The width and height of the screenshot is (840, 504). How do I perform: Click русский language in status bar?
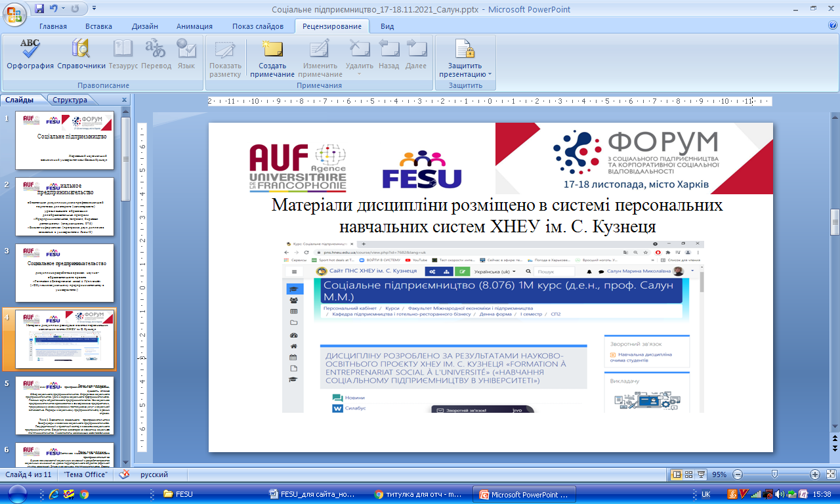[154, 474]
